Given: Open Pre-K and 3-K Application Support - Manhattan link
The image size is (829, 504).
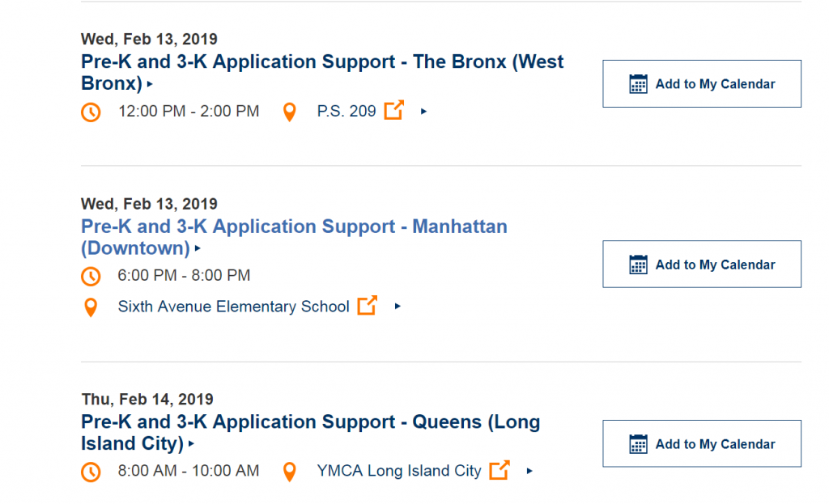Looking at the screenshot, I should click(294, 237).
